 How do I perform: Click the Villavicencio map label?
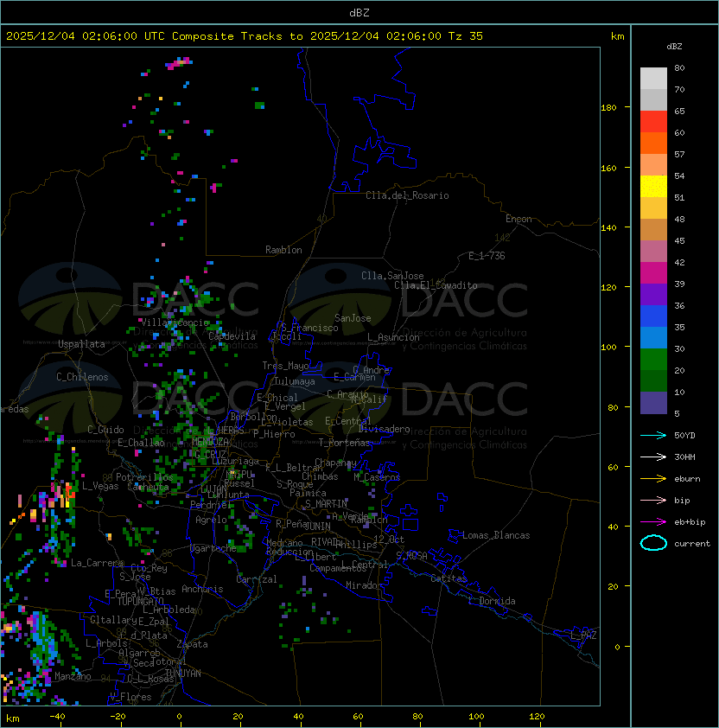[x=175, y=322]
